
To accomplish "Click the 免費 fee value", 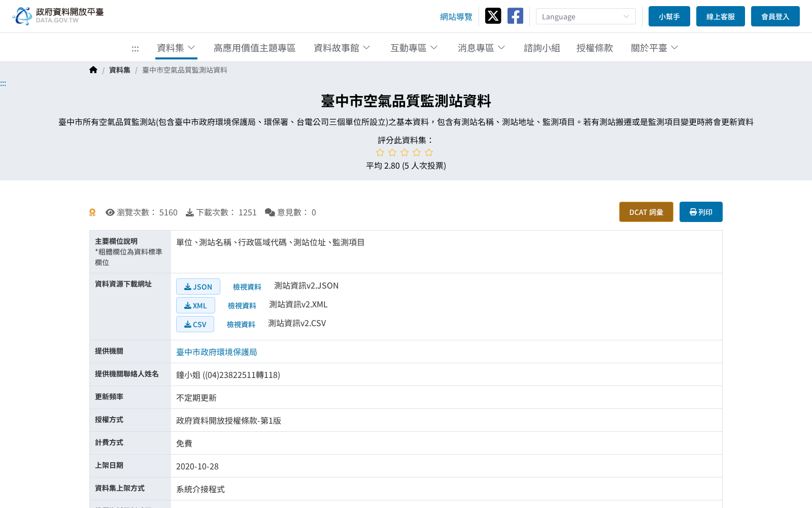I will click(184, 443).
